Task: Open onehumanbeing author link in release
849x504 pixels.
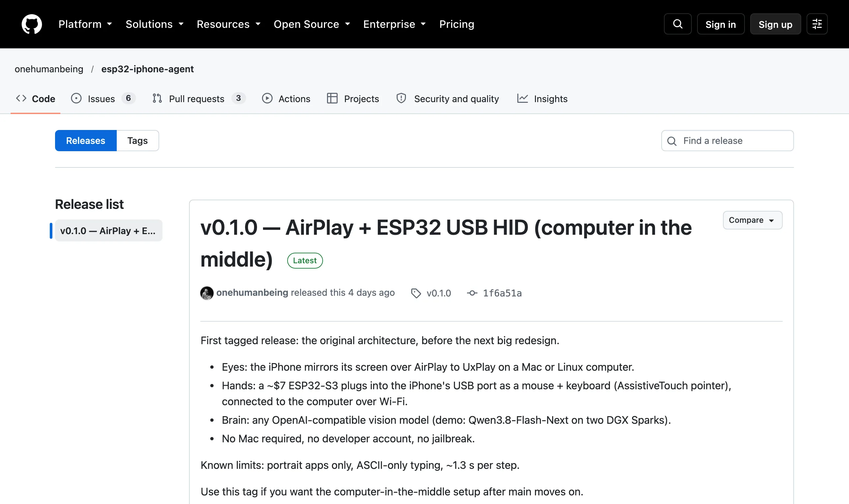Action: tap(252, 293)
